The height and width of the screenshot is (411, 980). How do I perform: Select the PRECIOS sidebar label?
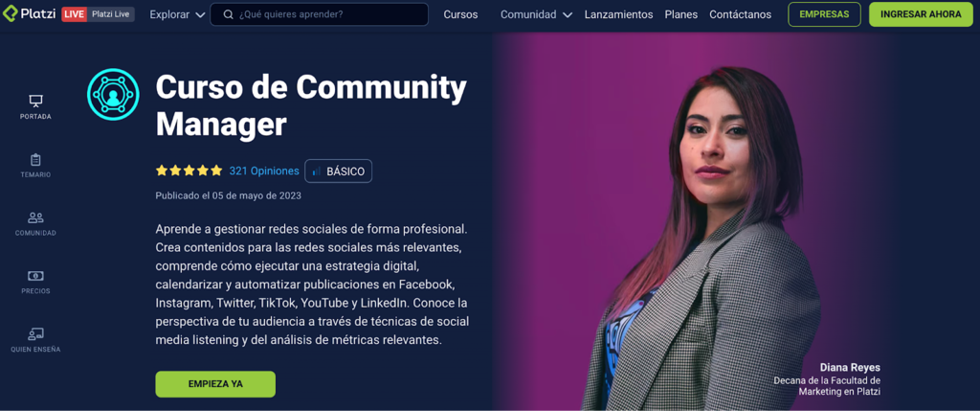coord(35,291)
